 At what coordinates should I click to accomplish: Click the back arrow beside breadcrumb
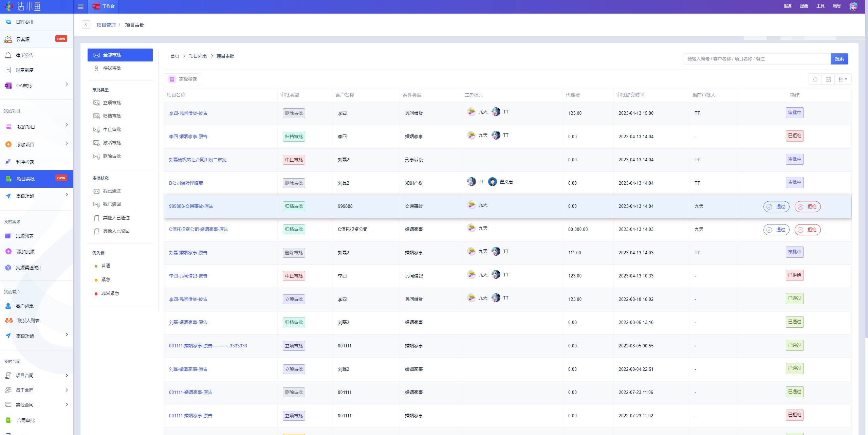coord(86,24)
